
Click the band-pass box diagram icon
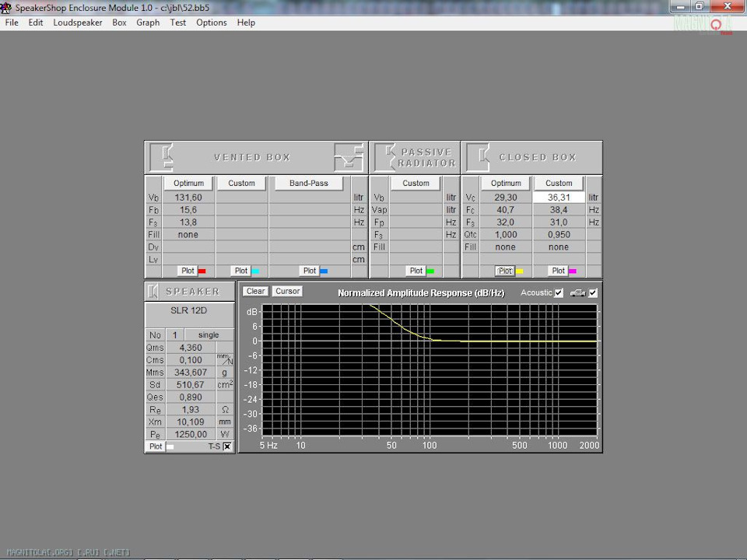point(347,157)
